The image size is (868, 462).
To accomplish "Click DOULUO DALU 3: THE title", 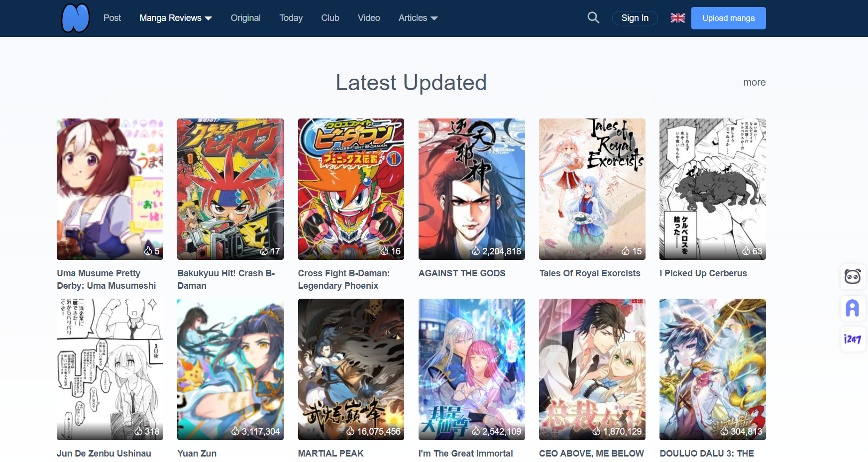I will tap(707, 454).
